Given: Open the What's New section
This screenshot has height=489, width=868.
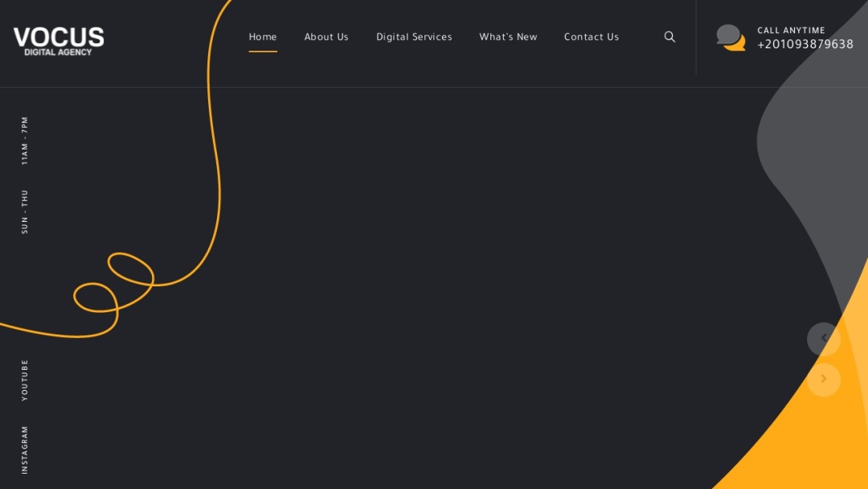Looking at the screenshot, I should [508, 37].
